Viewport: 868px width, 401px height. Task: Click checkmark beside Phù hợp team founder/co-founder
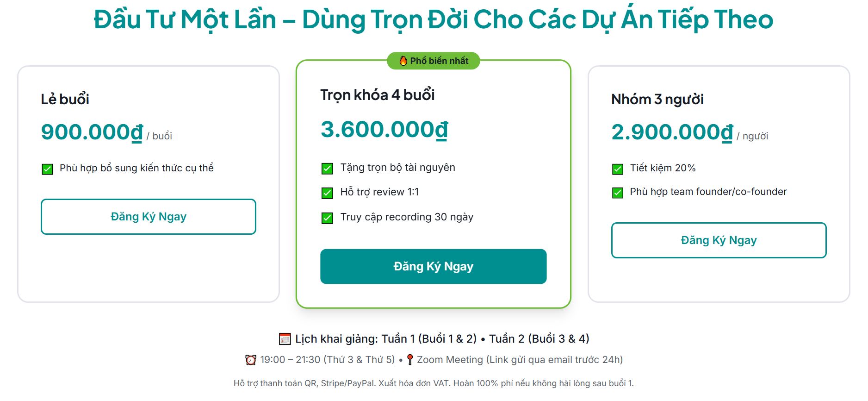click(x=618, y=192)
